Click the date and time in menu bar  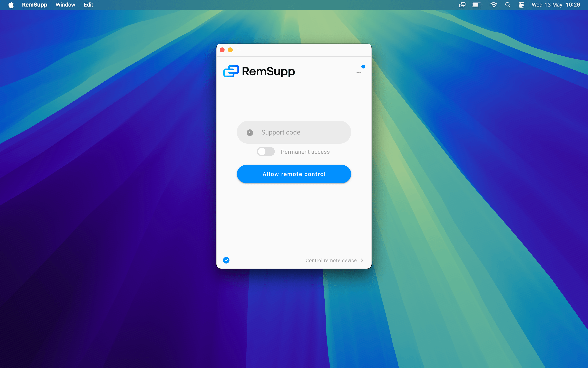(556, 5)
